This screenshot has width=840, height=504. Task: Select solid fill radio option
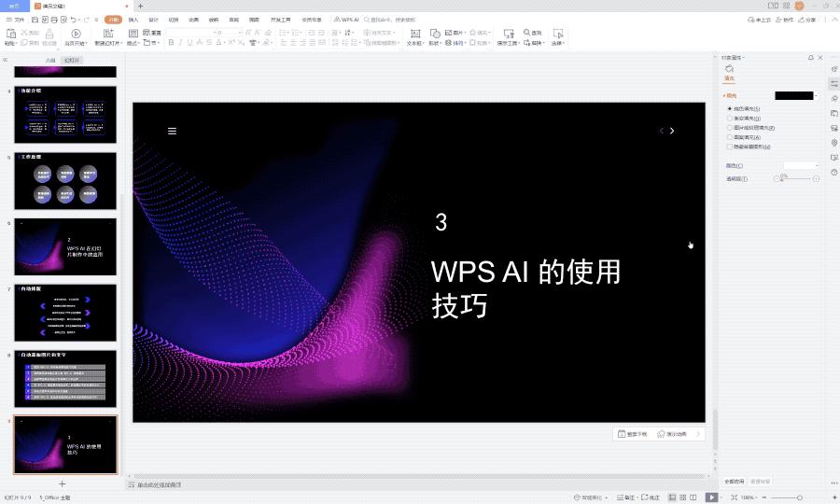pos(730,108)
